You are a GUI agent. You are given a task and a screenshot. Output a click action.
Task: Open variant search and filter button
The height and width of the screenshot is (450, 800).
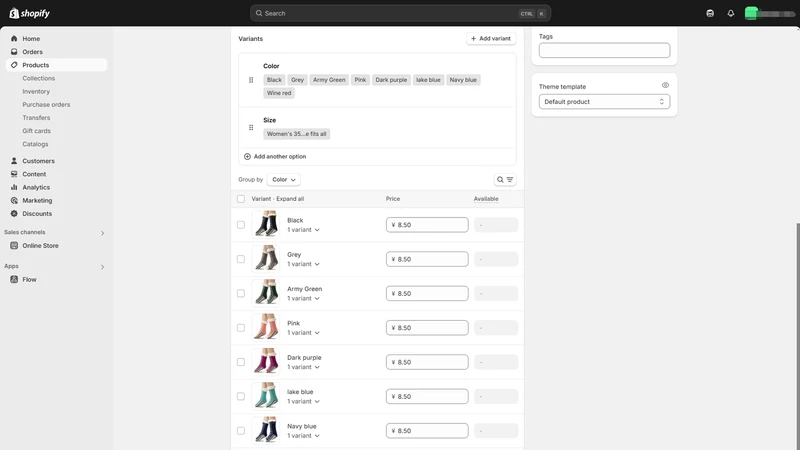pyautogui.click(x=505, y=180)
